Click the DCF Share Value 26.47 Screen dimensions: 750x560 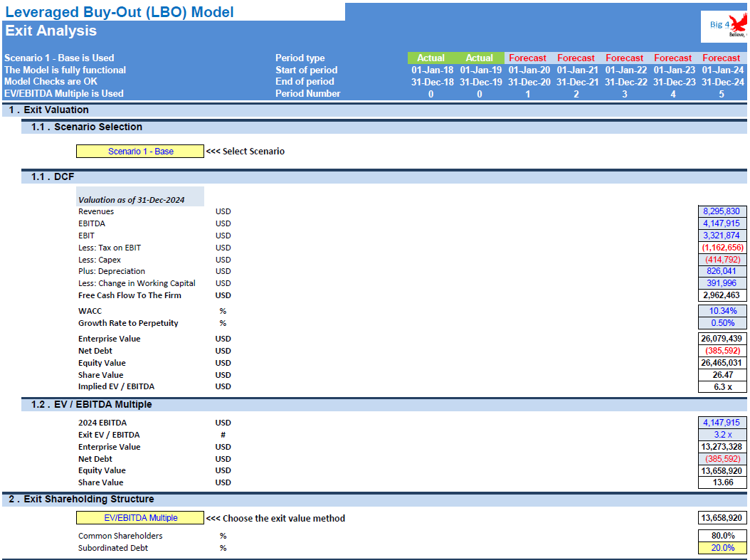point(722,375)
